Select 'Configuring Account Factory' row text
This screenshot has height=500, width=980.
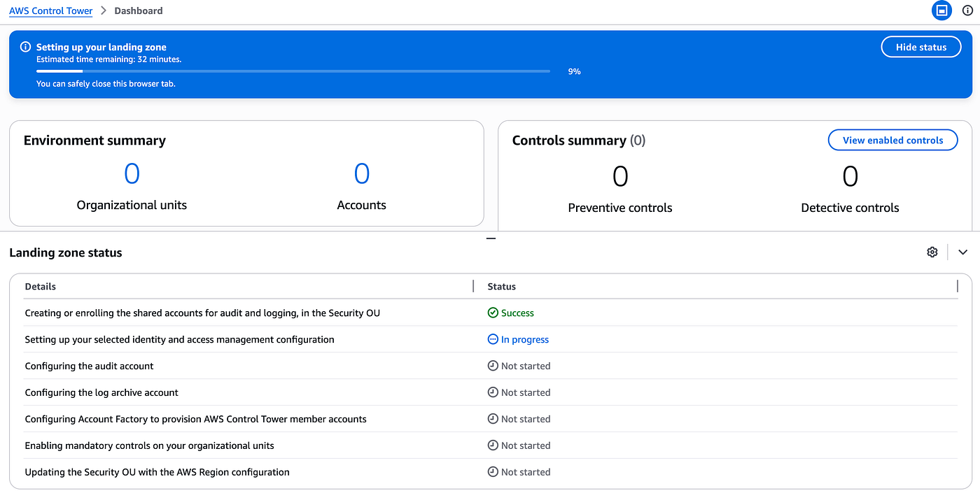point(195,419)
